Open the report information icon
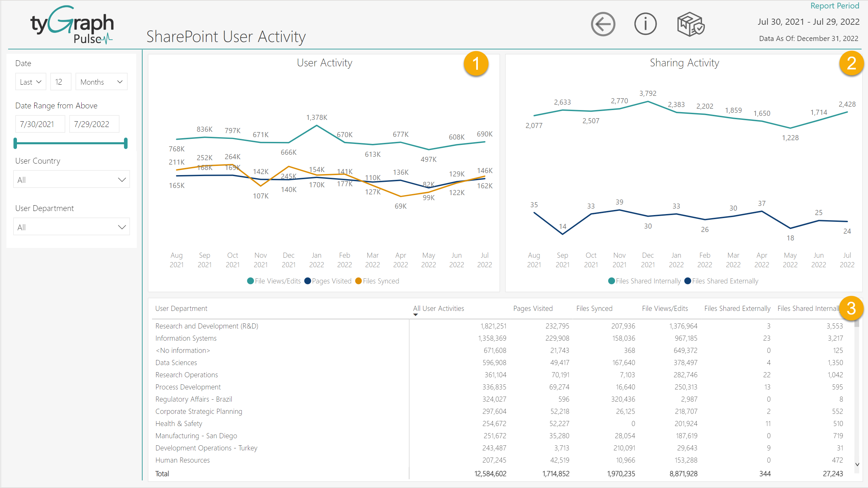This screenshot has height=488, width=868. click(x=645, y=24)
